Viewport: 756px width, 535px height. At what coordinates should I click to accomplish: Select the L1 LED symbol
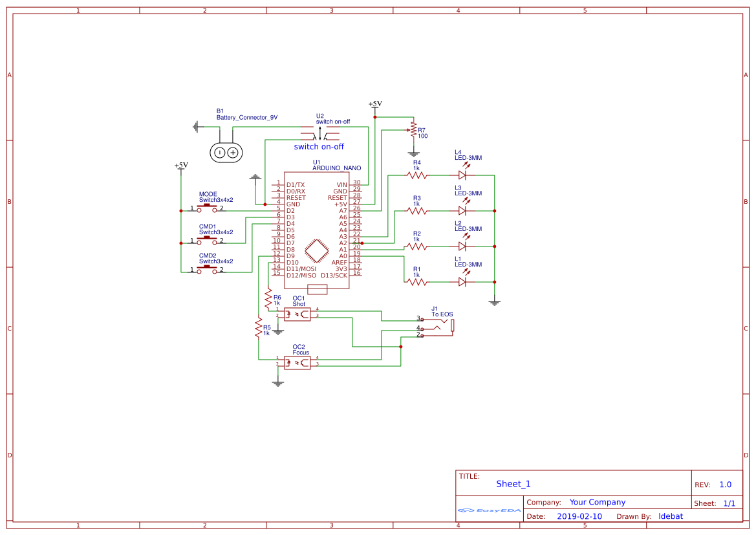tap(463, 281)
